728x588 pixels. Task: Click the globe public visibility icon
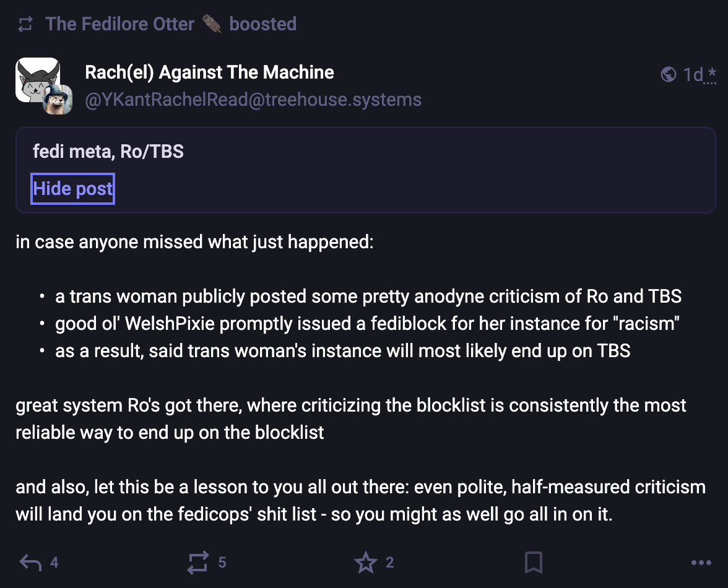click(x=669, y=75)
